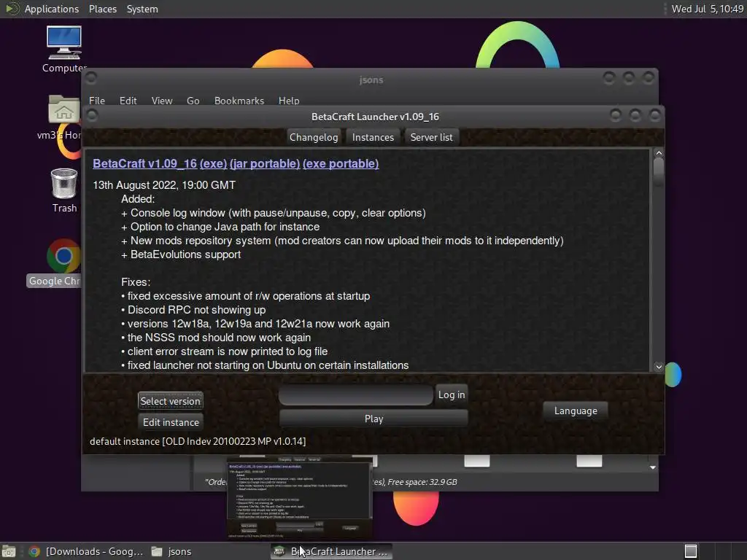Open the Computer desktop icon
The width and height of the screenshot is (747, 560).
coord(64,50)
